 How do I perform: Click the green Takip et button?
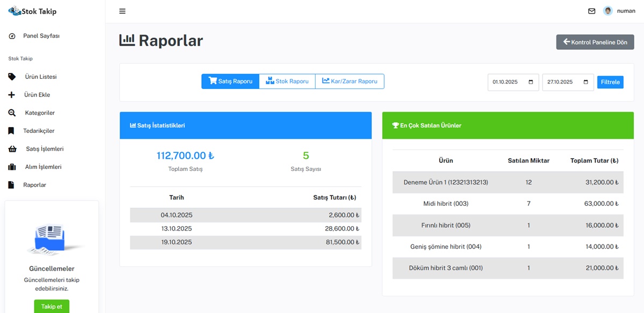(x=52, y=306)
